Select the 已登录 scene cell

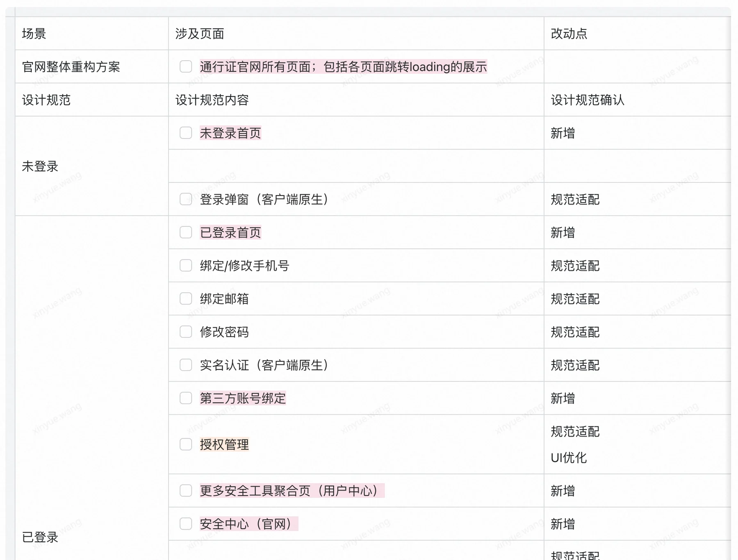92,388
